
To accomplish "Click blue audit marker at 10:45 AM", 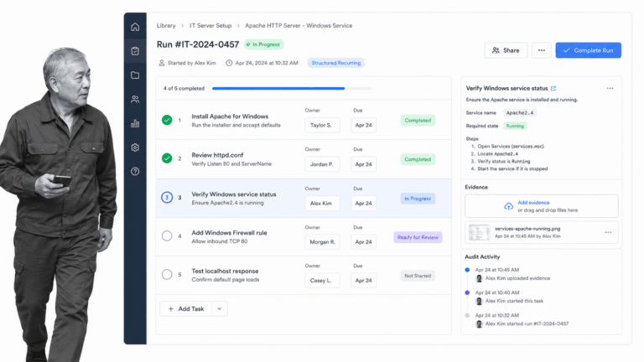I will [x=467, y=270].
